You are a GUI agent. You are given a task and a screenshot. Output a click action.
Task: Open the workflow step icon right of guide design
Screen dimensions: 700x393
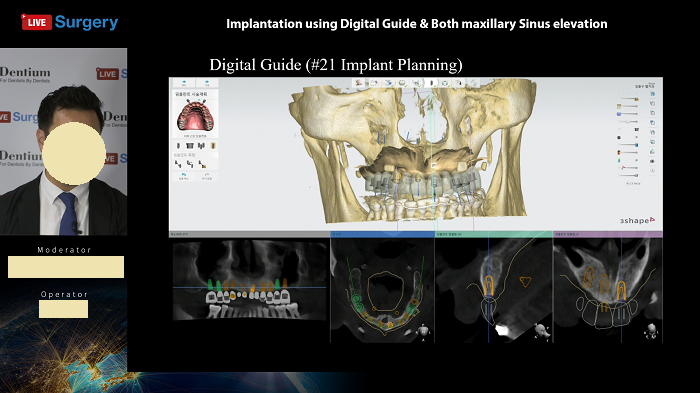(x=458, y=83)
